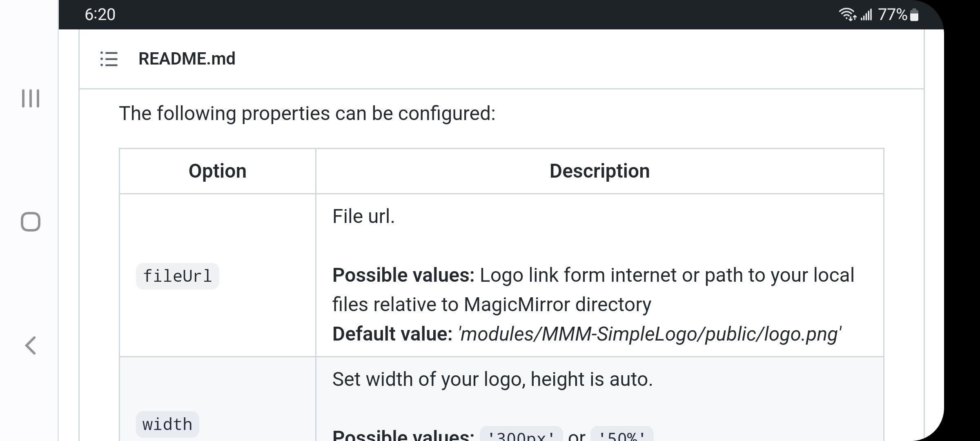
Task: Select the fileUrl code label
Action: [177, 276]
